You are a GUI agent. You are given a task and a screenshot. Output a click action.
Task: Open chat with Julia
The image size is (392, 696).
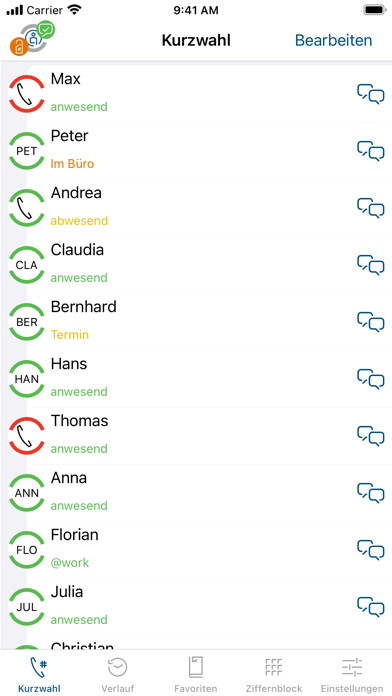pos(371,607)
